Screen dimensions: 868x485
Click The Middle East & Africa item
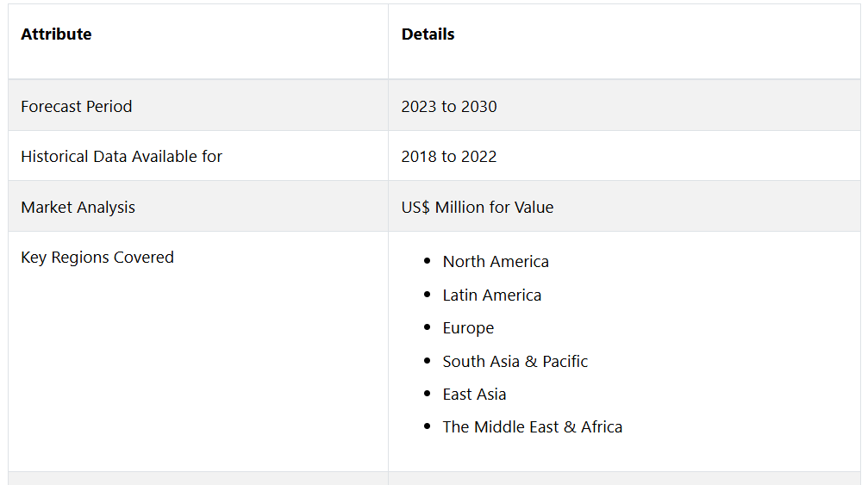coord(532,427)
